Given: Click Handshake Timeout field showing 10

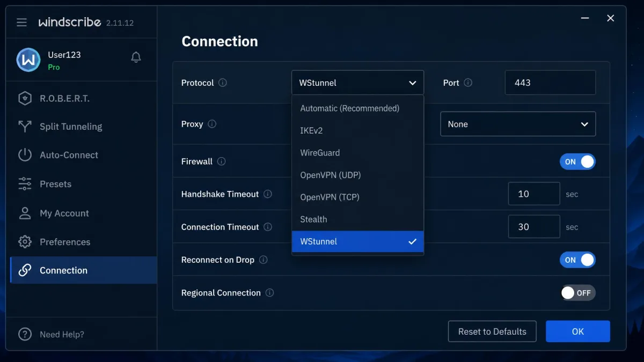Looking at the screenshot, I should coord(534,194).
